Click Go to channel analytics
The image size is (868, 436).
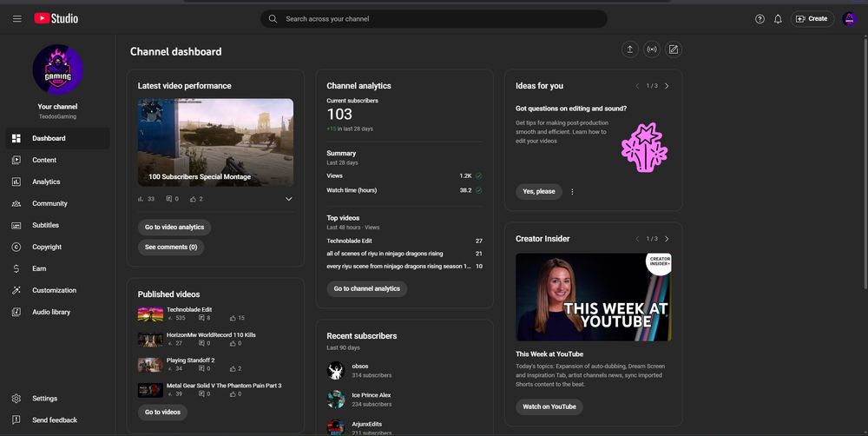tap(367, 288)
